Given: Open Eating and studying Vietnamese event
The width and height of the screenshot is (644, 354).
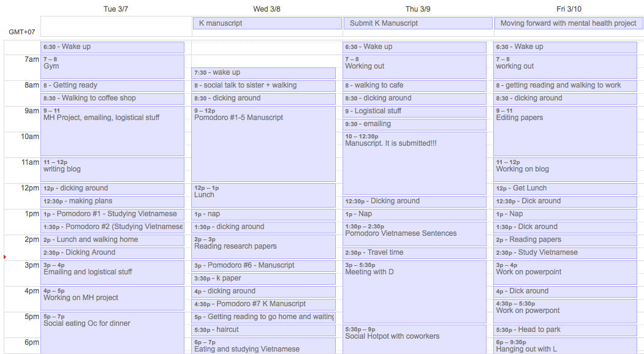Looking at the screenshot, I should [x=263, y=346].
